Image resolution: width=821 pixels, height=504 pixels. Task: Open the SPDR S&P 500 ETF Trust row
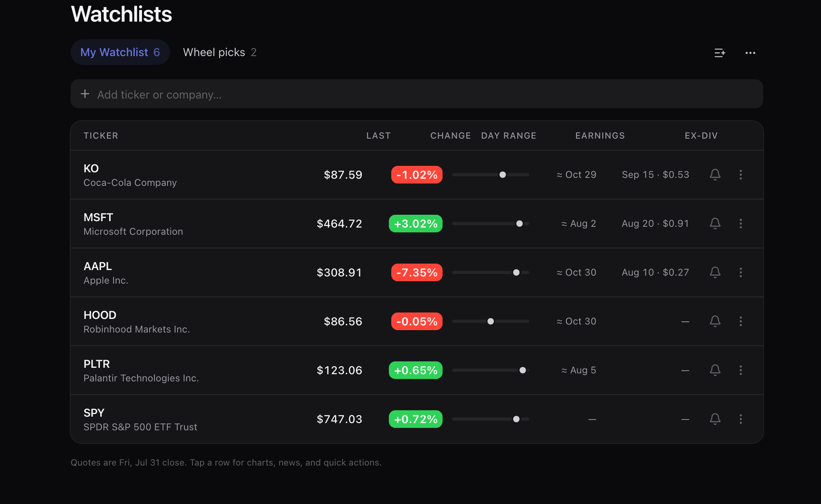(x=417, y=419)
